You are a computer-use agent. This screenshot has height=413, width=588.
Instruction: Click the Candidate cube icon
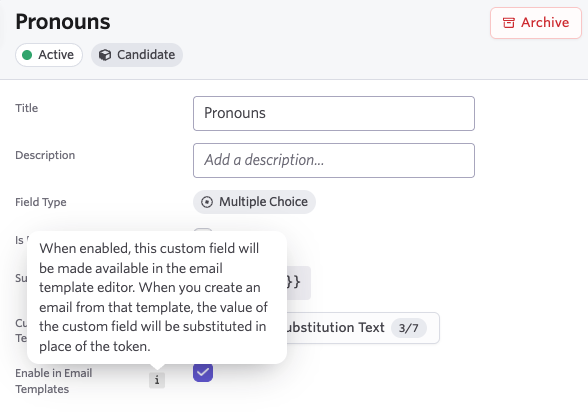coord(105,55)
